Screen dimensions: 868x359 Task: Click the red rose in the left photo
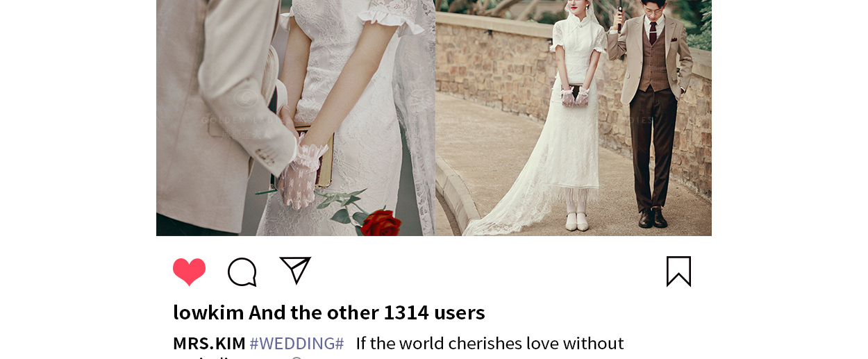point(381,224)
